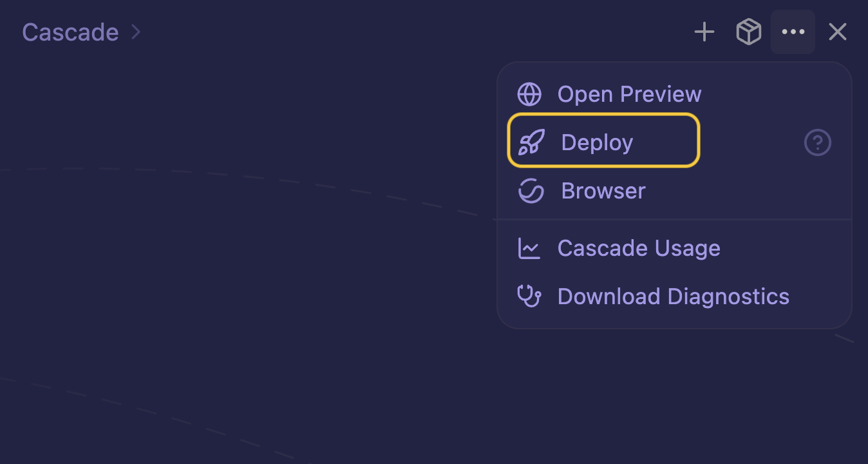This screenshot has width=868, height=464.
Task: Close the Cascade panel with the X
Action: point(837,32)
